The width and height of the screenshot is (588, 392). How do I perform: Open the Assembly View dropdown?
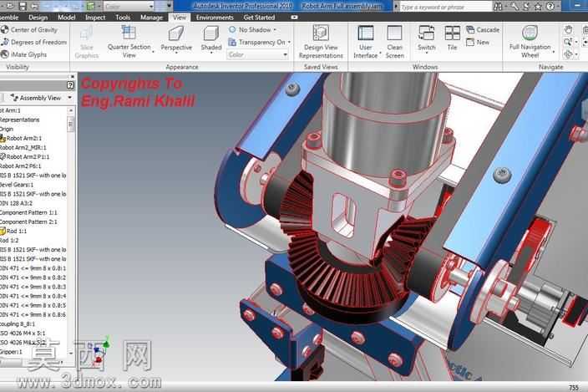click(70, 98)
